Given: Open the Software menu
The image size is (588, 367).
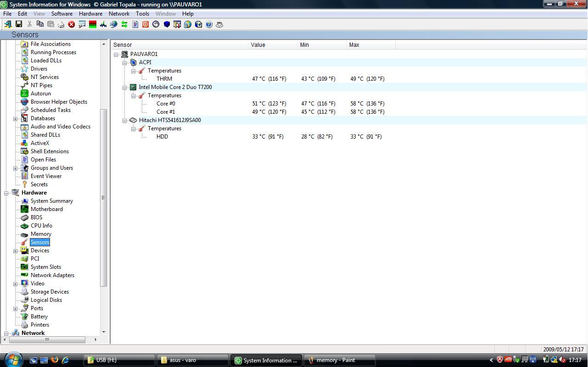Looking at the screenshot, I should point(62,14).
